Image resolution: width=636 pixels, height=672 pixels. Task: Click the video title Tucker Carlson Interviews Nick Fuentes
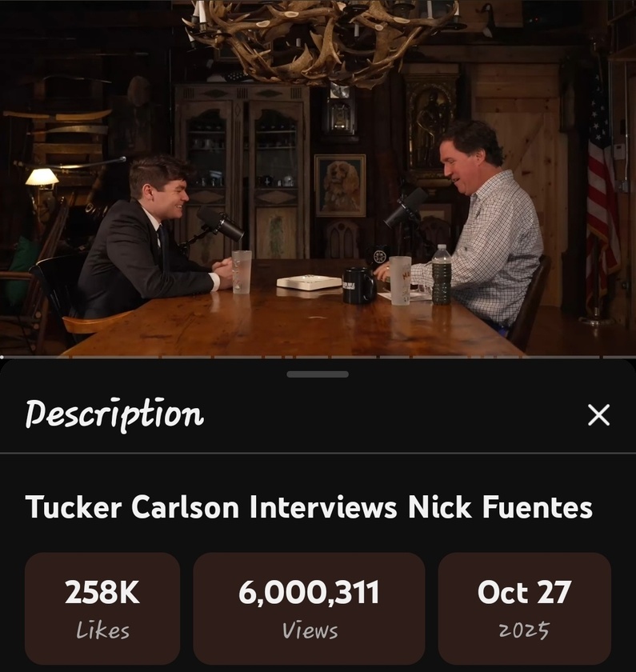coord(309,507)
